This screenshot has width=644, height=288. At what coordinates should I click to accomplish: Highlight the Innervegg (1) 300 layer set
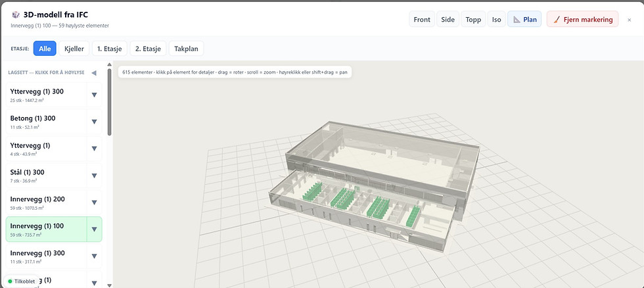click(46, 256)
